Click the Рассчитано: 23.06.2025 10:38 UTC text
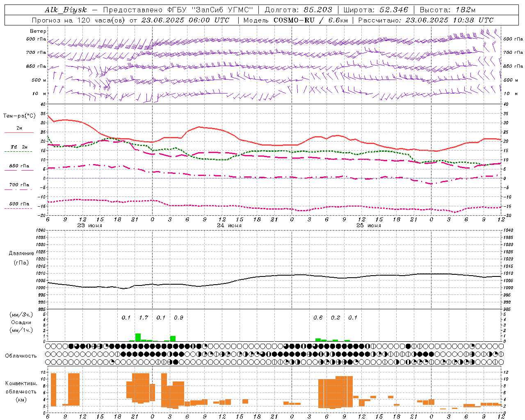Image resolution: width=525 pixels, height=420 pixels. click(x=426, y=20)
